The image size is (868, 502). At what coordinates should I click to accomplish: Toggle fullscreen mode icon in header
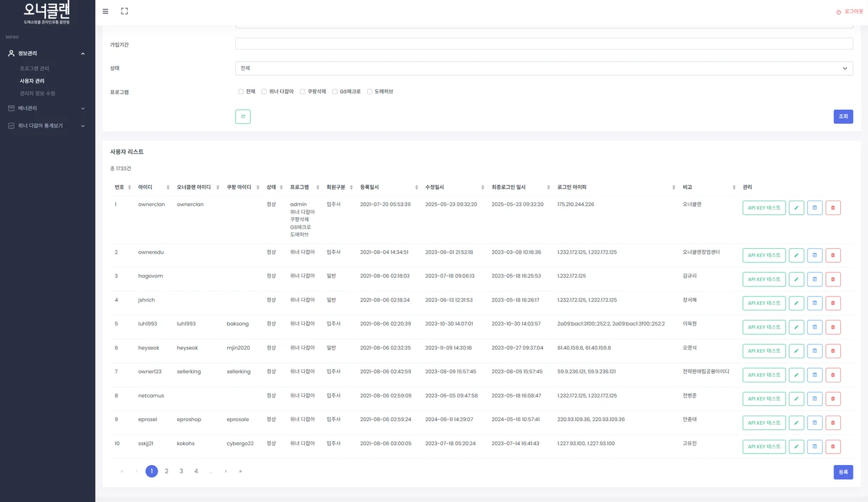tap(125, 11)
